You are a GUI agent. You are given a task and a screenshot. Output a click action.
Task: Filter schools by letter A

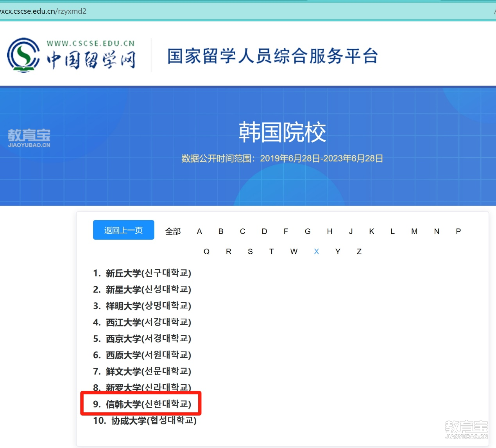click(199, 231)
